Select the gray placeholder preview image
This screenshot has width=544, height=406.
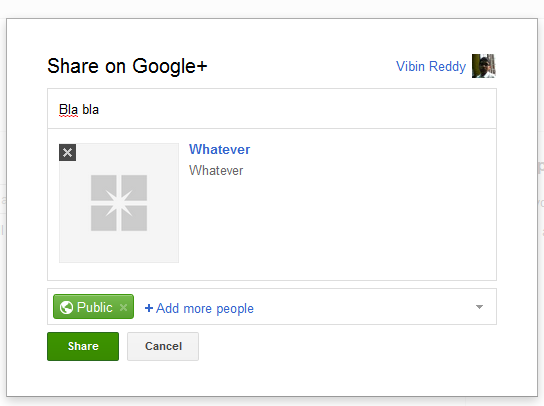pos(119,203)
